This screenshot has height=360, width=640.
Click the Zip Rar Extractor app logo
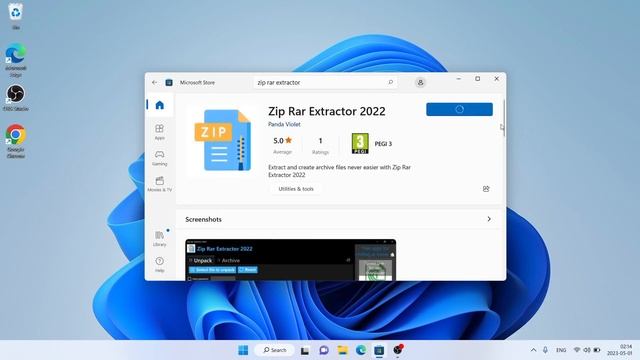pos(222,140)
